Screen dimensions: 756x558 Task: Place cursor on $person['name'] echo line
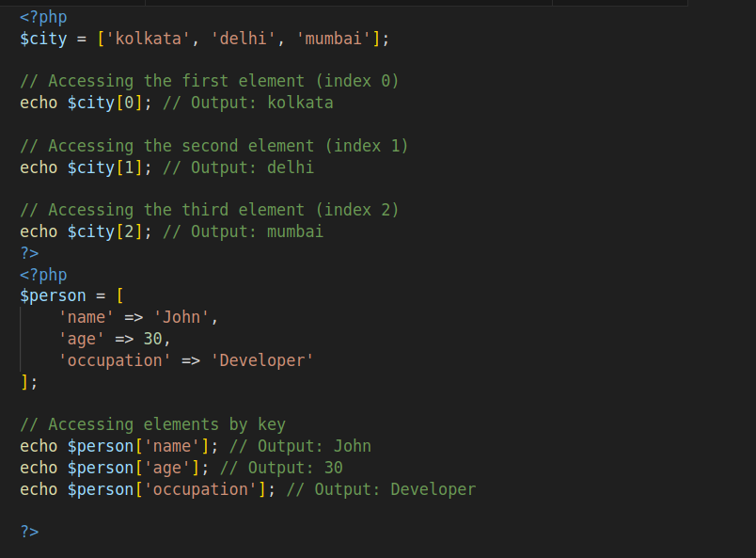pyautogui.click(x=119, y=447)
